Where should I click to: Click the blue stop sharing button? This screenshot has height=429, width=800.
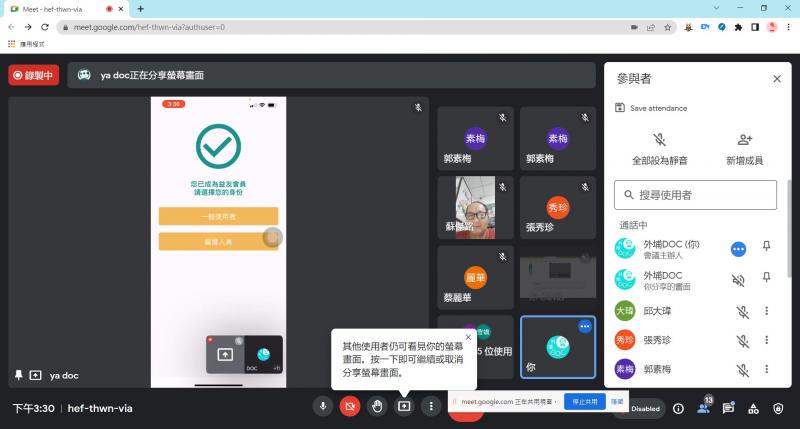pyautogui.click(x=585, y=402)
